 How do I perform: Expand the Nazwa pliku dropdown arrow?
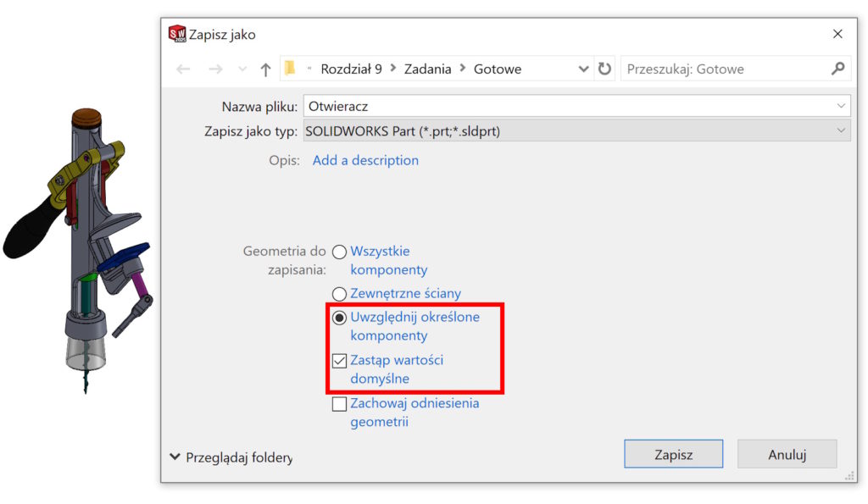[841, 106]
